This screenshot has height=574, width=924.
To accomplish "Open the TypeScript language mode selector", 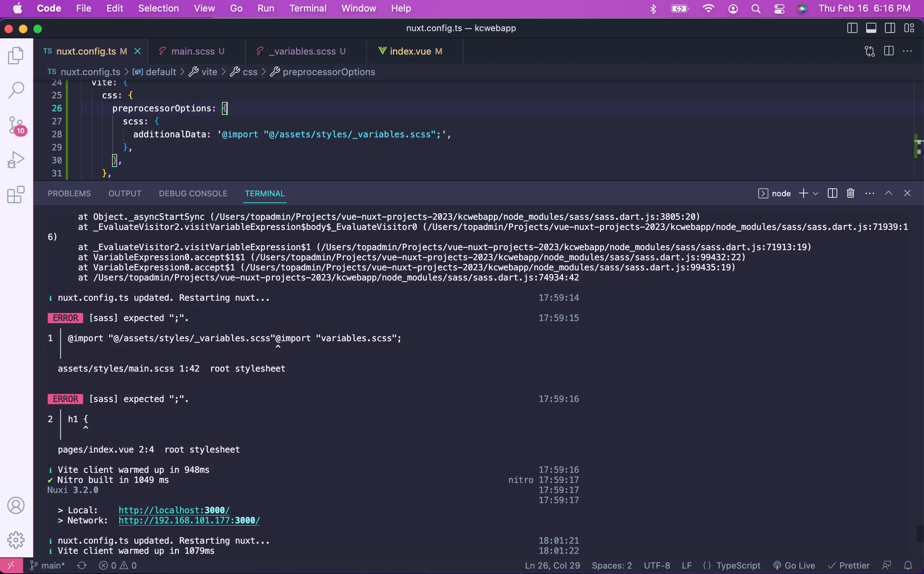I will click(738, 565).
